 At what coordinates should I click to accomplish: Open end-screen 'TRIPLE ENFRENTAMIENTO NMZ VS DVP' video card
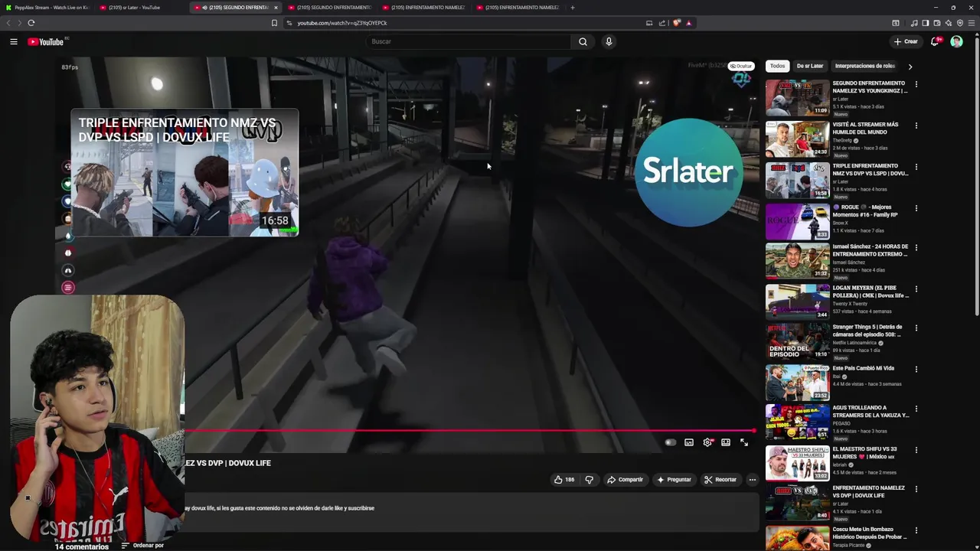tap(185, 173)
